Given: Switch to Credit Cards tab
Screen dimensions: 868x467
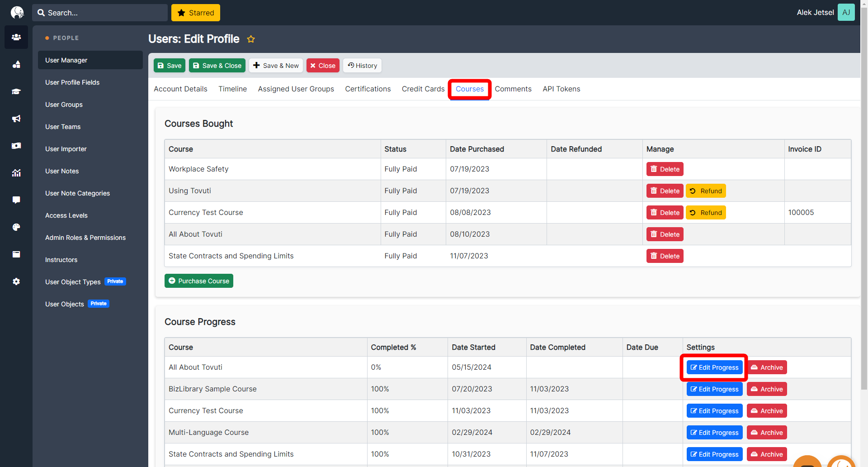Looking at the screenshot, I should click(423, 89).
